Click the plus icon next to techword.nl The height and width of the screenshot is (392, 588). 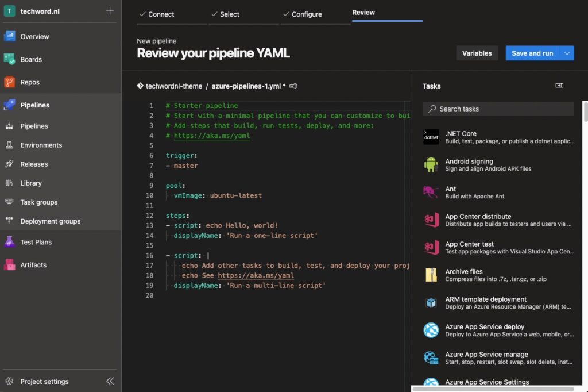tap(110, 11)
